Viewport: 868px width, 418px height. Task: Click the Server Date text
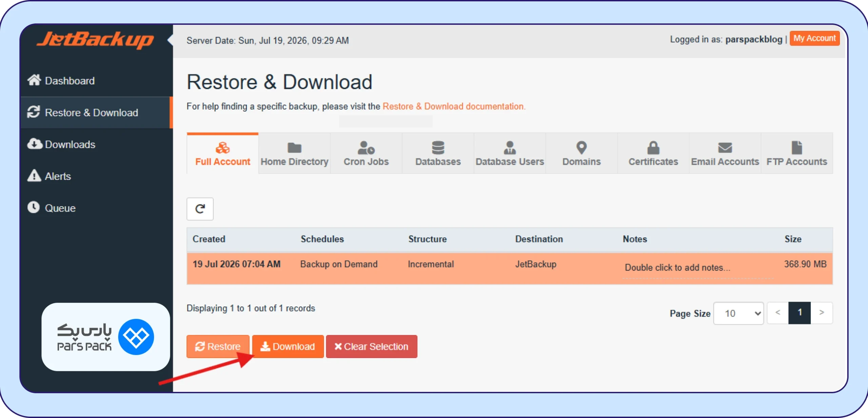(x=268, y=41)
